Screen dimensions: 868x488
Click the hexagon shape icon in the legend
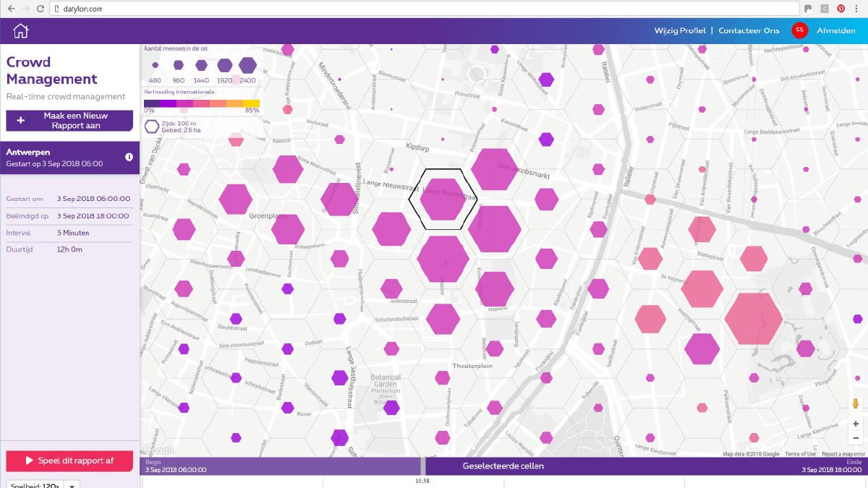click(151, 126)
